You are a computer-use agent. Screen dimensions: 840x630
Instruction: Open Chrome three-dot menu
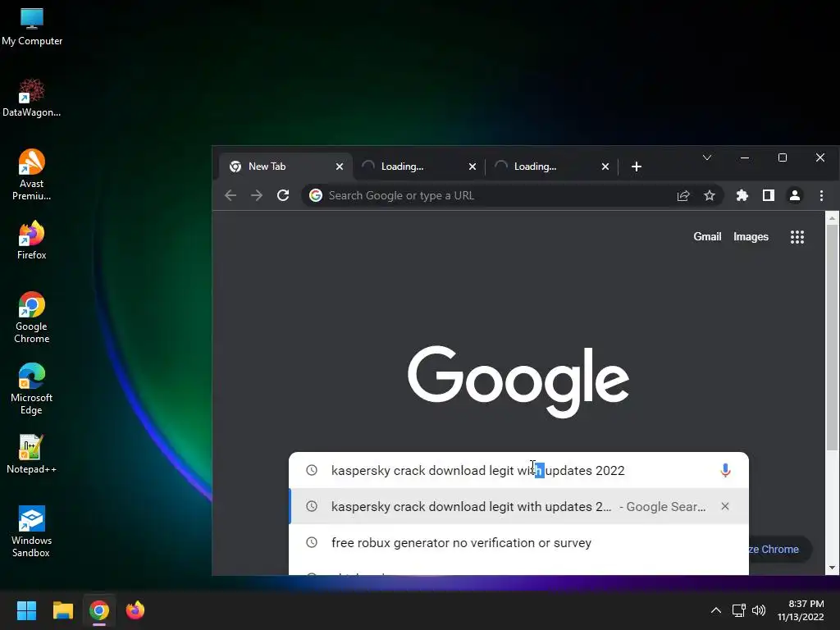(821, 195)
